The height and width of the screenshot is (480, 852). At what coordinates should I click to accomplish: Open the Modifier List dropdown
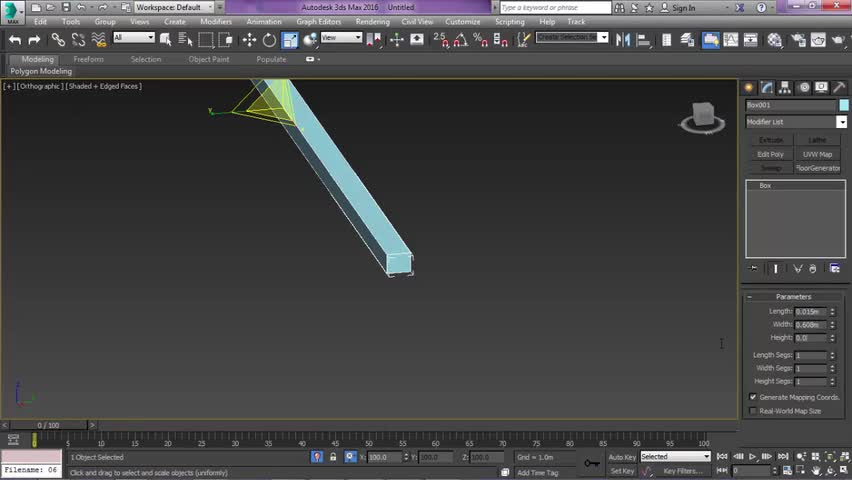coord(796,122)
